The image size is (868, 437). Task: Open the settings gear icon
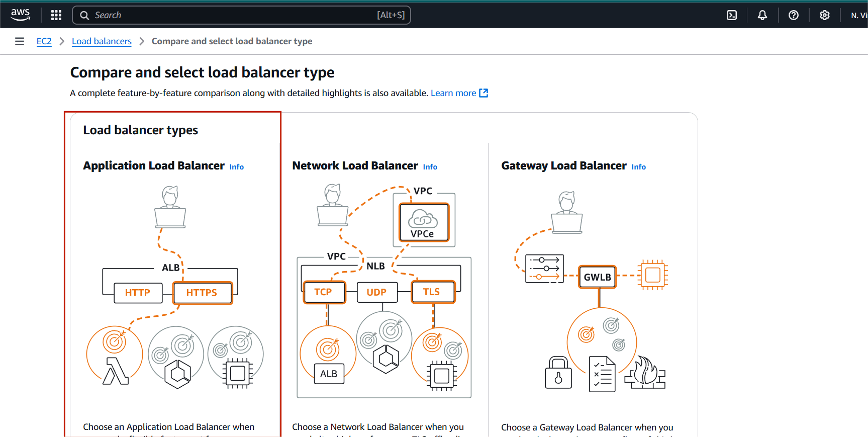[825, 15]
